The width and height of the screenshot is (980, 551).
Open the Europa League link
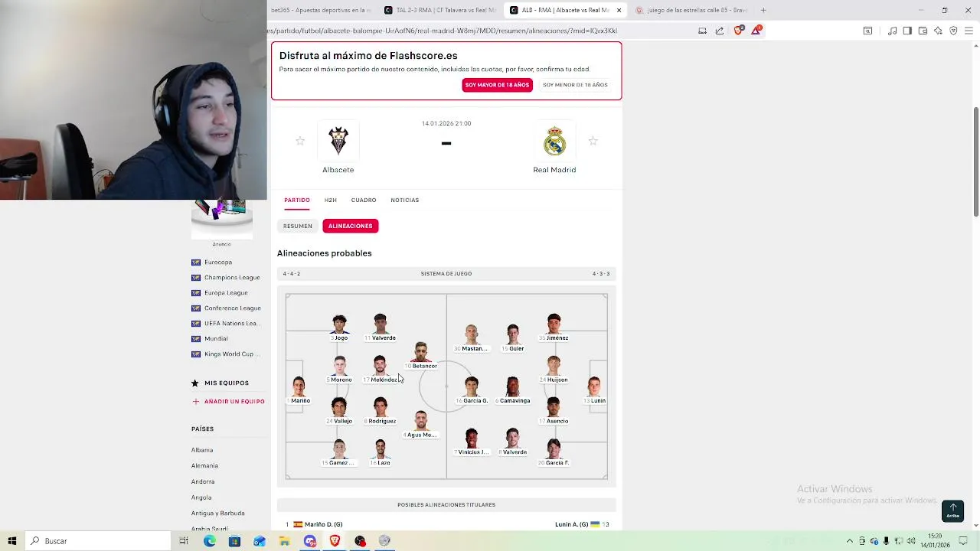pos(226,292)
